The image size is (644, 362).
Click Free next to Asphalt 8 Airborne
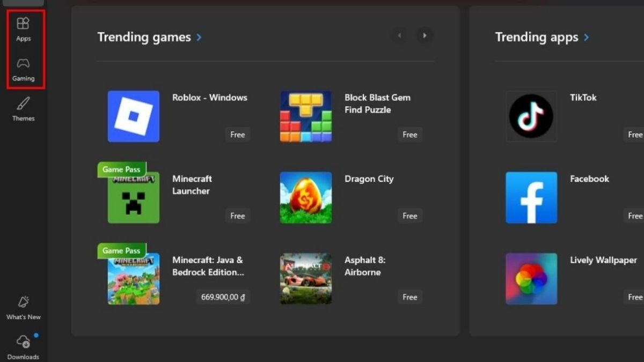coord(409,297)
